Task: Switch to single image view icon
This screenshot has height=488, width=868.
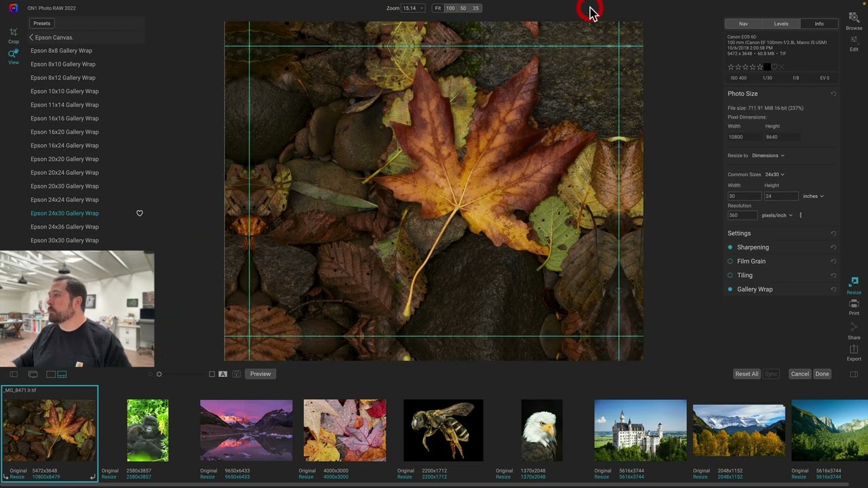Action: (51, 374)
